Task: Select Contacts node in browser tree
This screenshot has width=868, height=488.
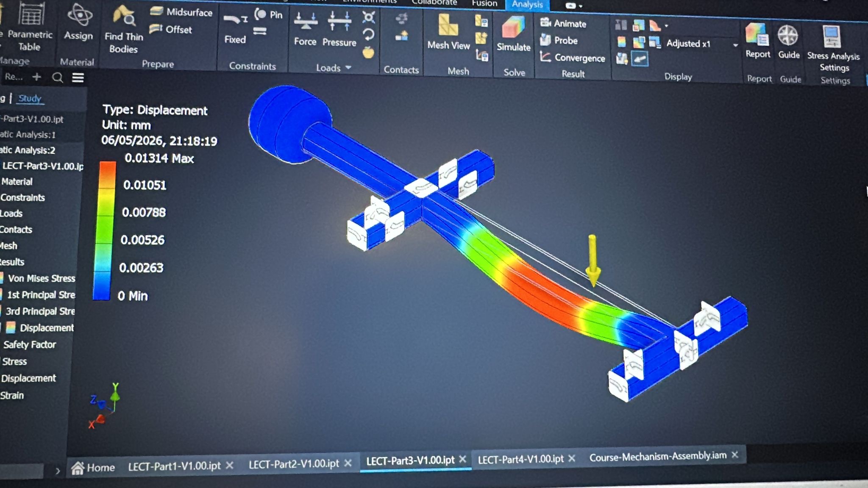Action: pos(16,230)
